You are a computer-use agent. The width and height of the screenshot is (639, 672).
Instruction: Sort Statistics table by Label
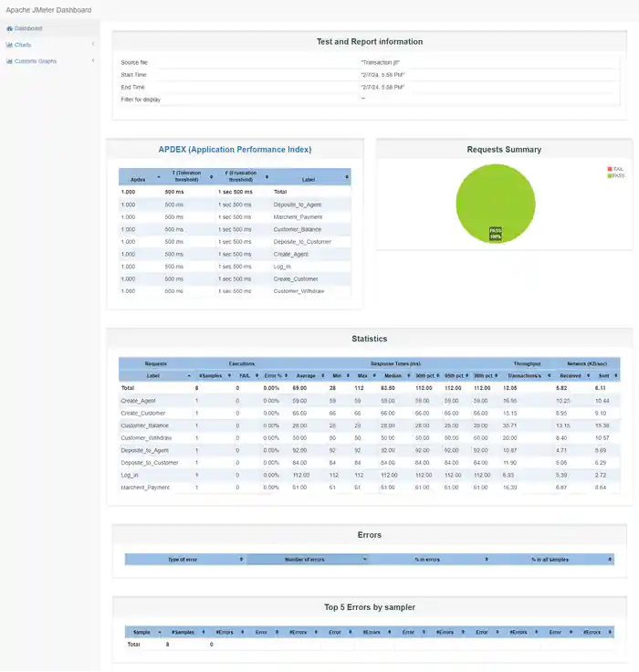(x=156, y=376)
